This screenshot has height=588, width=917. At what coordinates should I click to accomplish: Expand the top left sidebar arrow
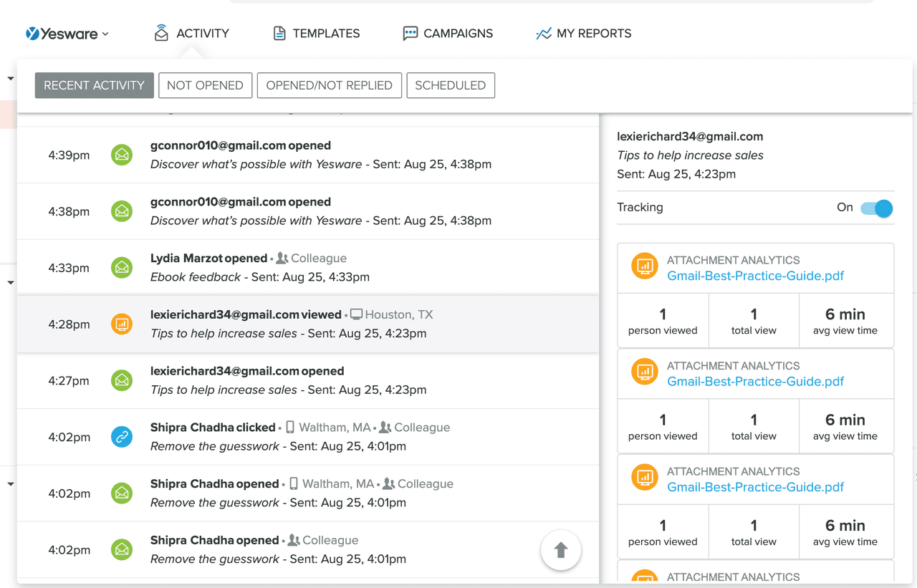[11, 78]
